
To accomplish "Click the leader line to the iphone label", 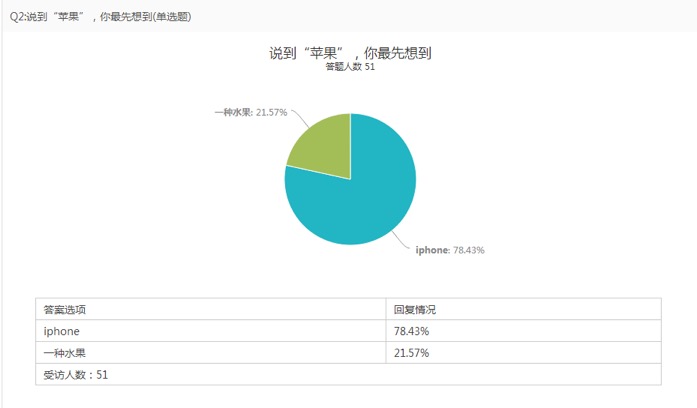I will tap(402, 243).
